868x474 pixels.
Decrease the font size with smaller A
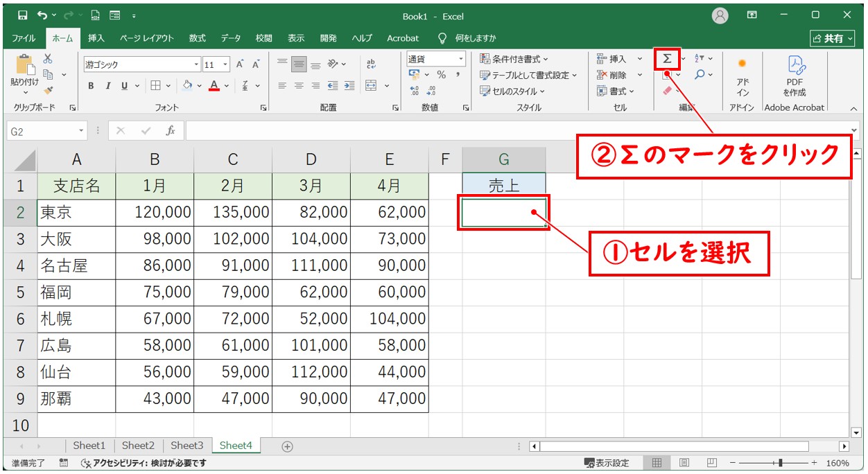click(x=256, y=64)
